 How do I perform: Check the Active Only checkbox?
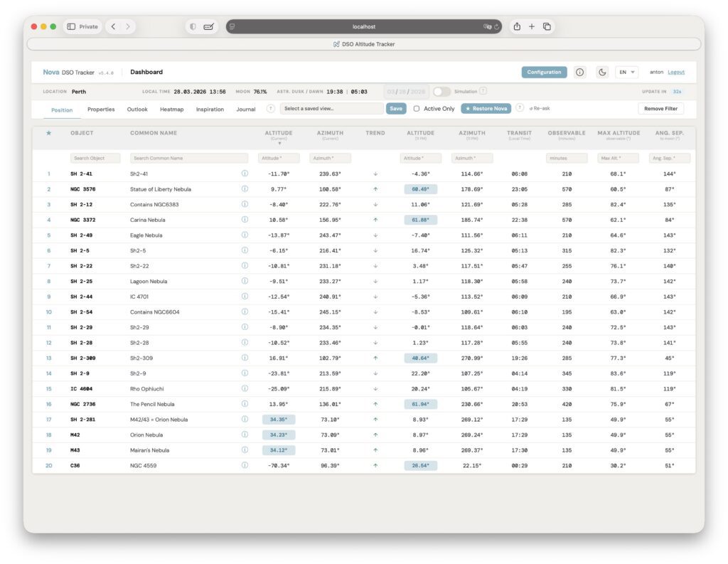point(417,109)
